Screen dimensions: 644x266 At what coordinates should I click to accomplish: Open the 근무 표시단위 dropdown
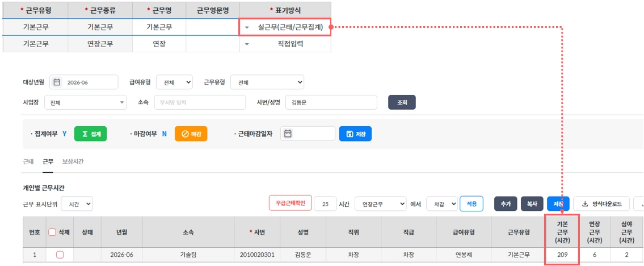tap(77, 203)
